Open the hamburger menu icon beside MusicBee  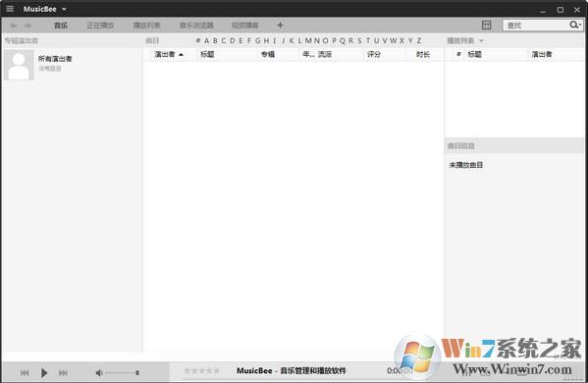[x=10, y=9]
